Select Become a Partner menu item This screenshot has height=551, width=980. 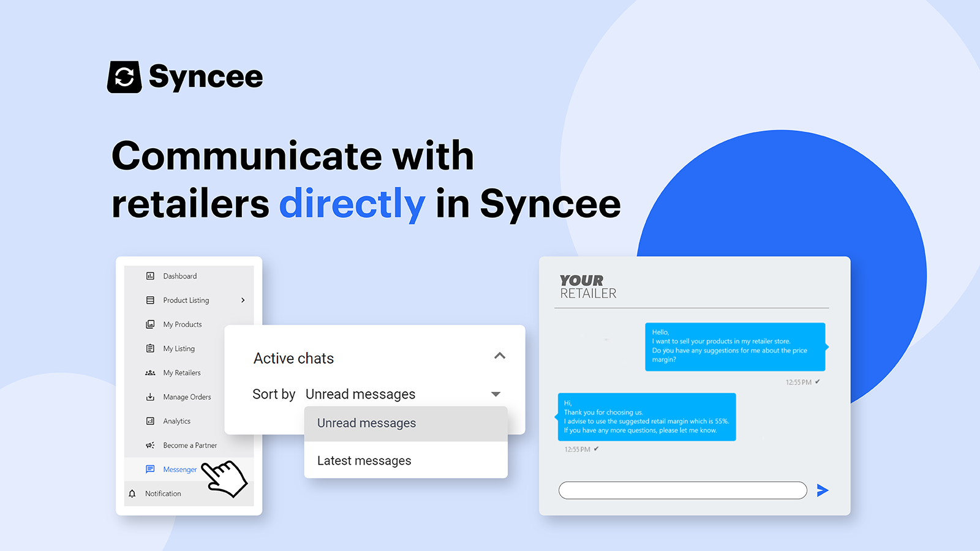(x=189, y=445)
